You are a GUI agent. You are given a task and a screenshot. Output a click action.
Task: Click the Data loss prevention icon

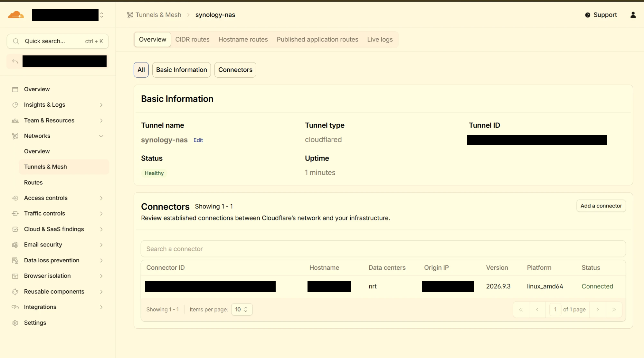click(15, 260)
